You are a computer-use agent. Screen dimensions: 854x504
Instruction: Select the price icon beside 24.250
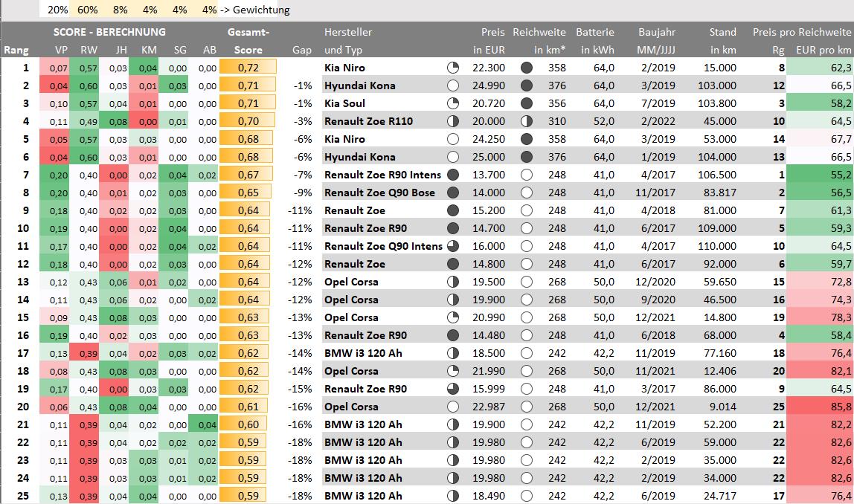[x=452, y=139]
